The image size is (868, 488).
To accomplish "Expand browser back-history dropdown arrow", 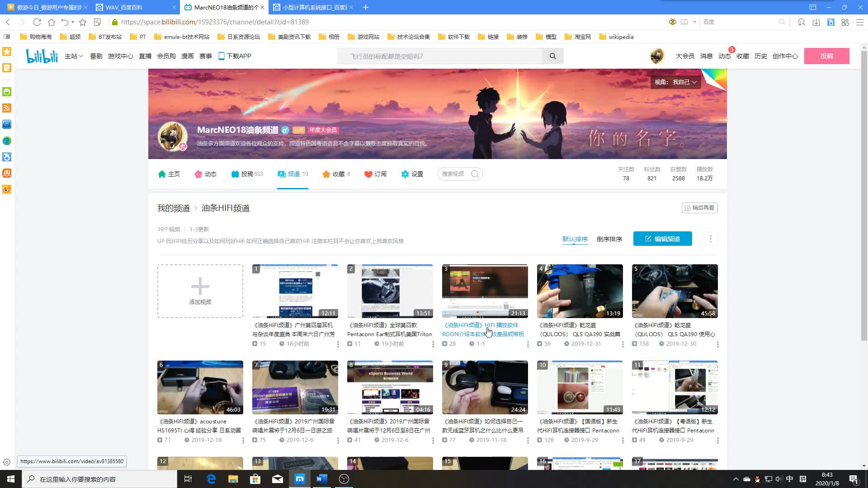I will pyautogui.click(x=73, y=22).
